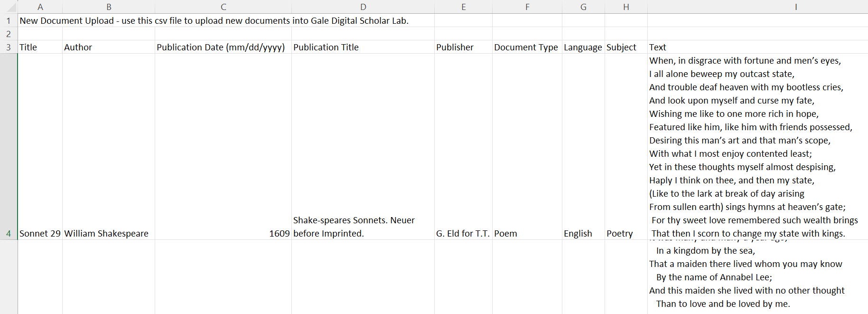This screenshot has width=868, height=314.
Task: Select column F header
Action: (527, 7)
